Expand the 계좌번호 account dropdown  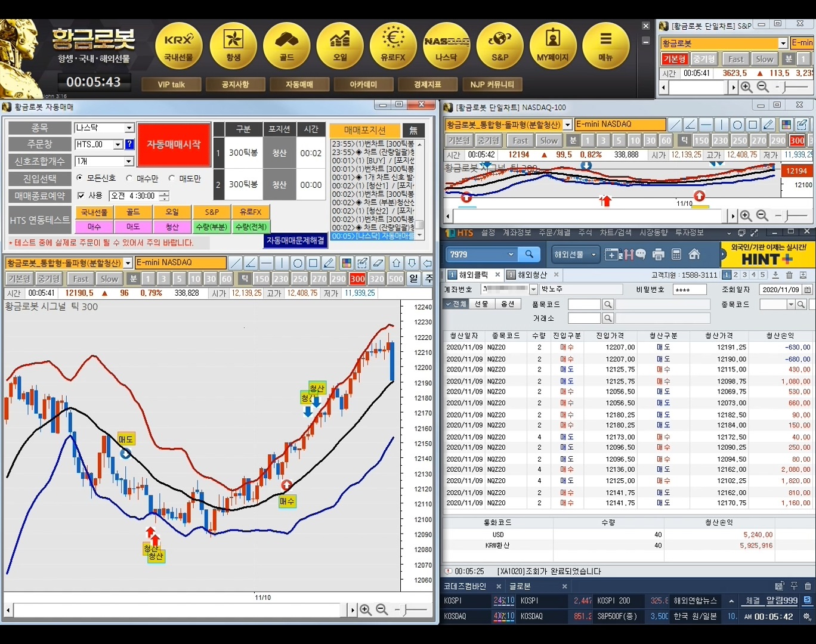533,289
